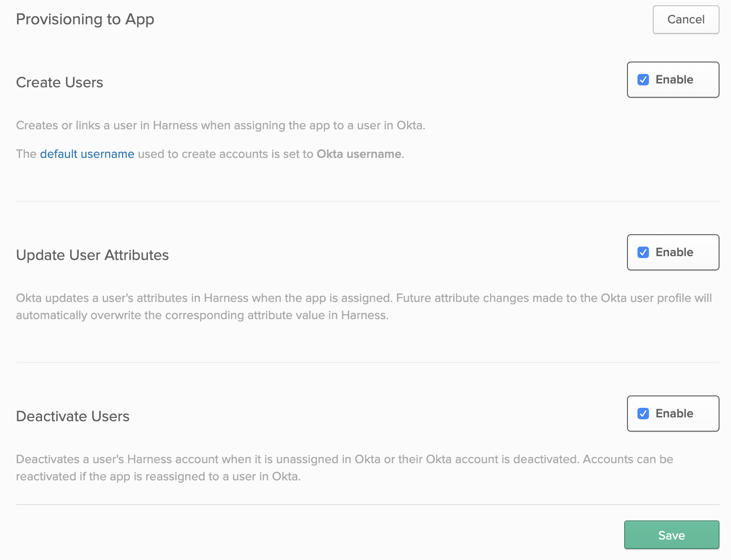Image resolution: width=731 pixels, height=560 pixels.
Task: Click description starting 'Deactivates a user's Harness account'
Action: [345, 468]
